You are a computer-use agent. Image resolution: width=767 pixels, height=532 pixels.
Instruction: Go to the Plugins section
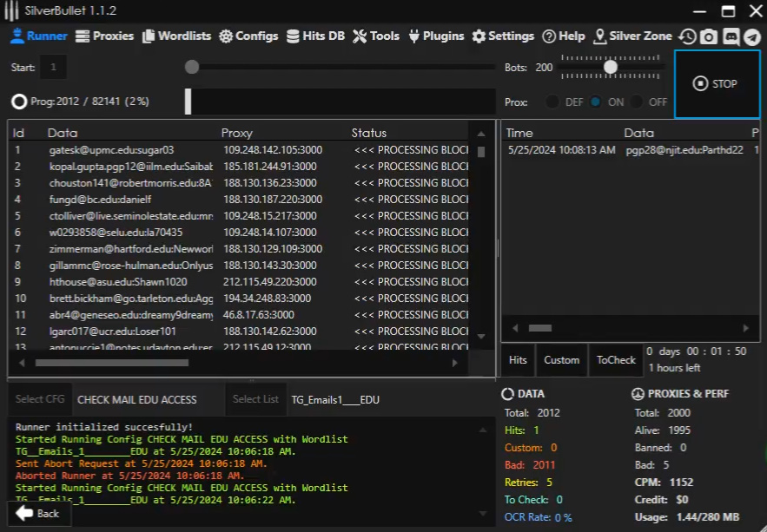[436, 36]
